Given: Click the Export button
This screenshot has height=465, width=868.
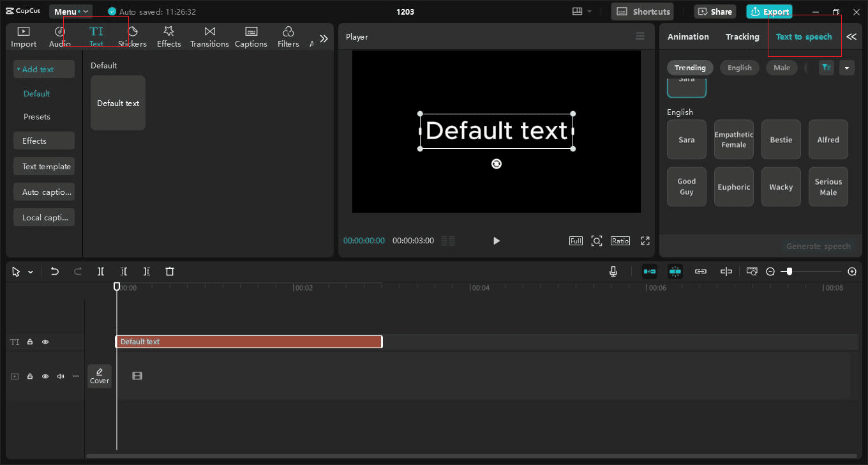Looking at the screenshot, I should [x=769, y=11].
